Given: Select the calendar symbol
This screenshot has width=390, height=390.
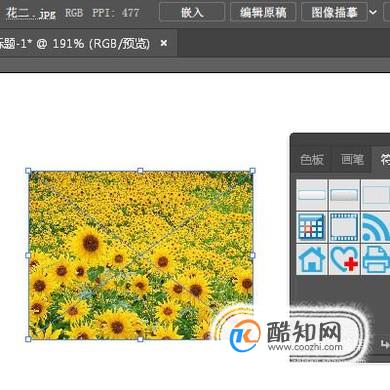Looking at the screenshot, I should (312, 227).
